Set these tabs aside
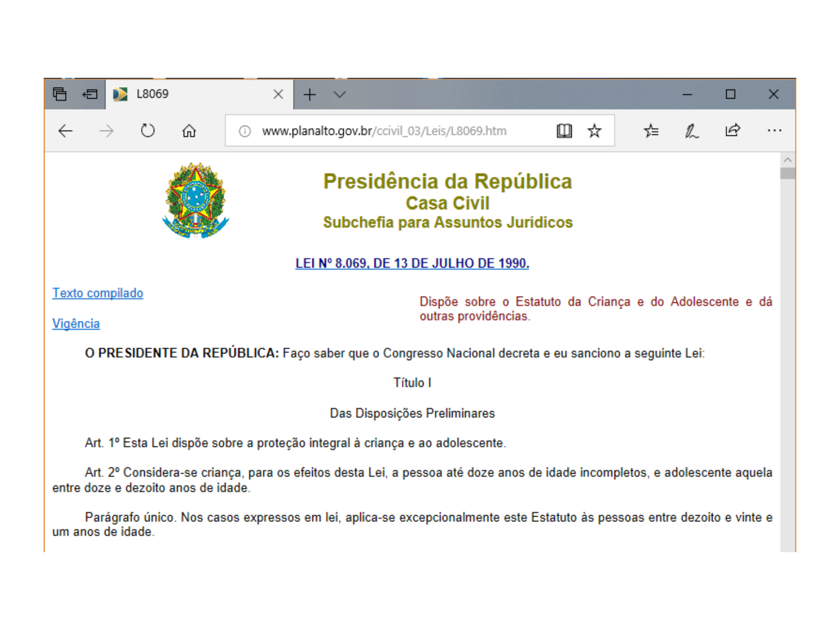The width and height of the screenshot is (840, 630). 90,94
